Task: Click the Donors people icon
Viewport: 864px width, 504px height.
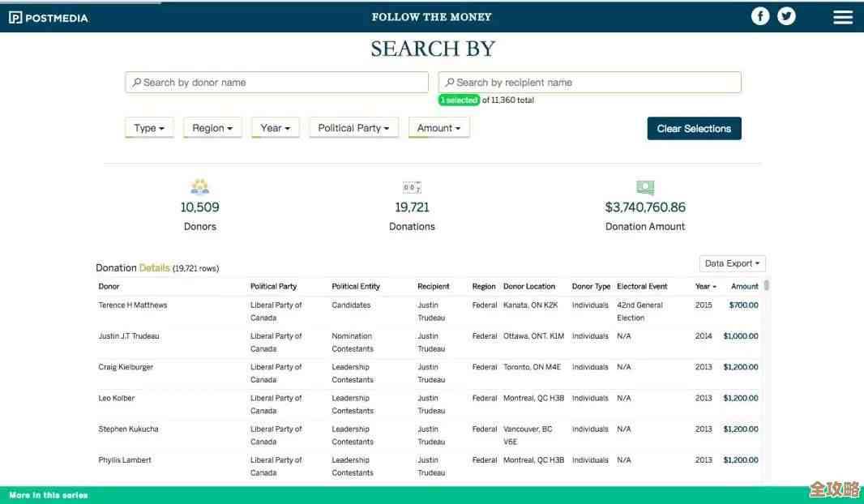Action: tap(199, 187)
